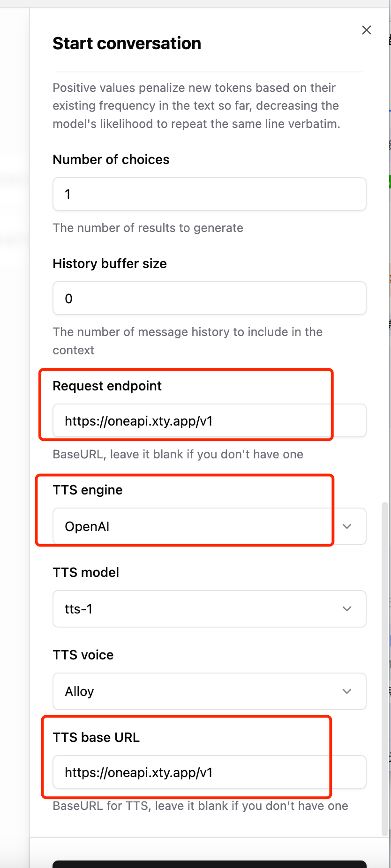Click the TTS model dropdown chevron icon
The image size is (391, 868).
tap(347, 609)
